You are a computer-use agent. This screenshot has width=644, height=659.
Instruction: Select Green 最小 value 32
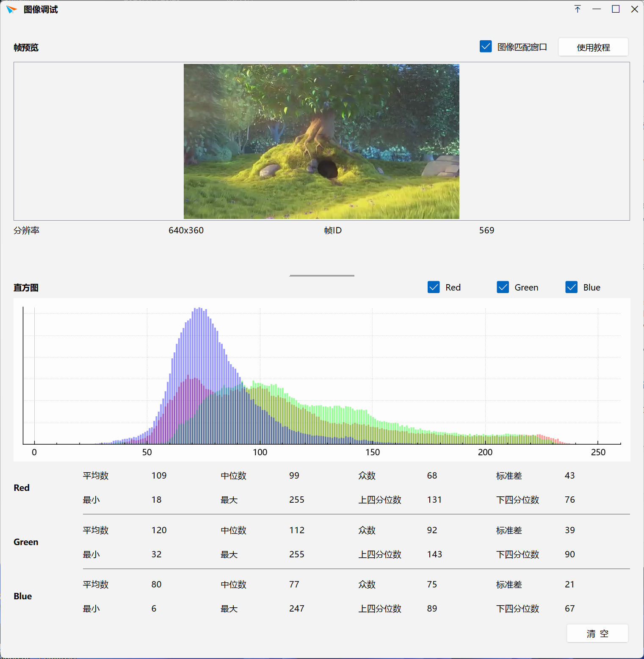[156, 554]
